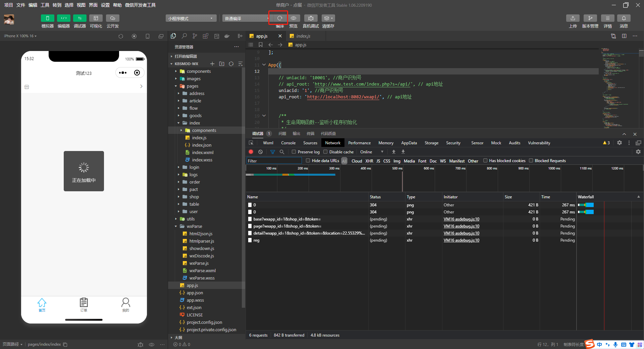Toggle the 调试器 debugger panel button
Image resolution: width=644 pixels, height=349 pixels.
[x=79, y=18]
